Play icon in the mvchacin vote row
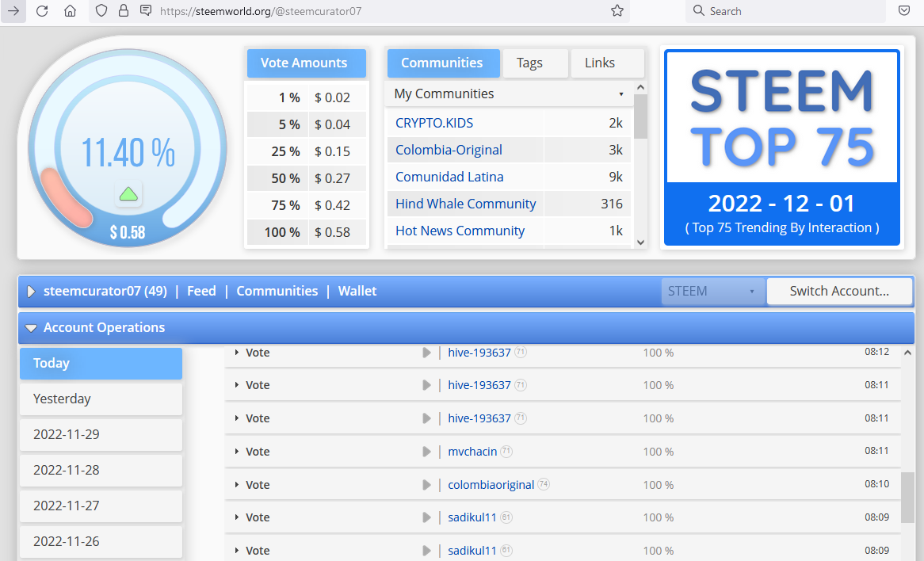The height and width of the screenshot is (561, 924). 426,452
